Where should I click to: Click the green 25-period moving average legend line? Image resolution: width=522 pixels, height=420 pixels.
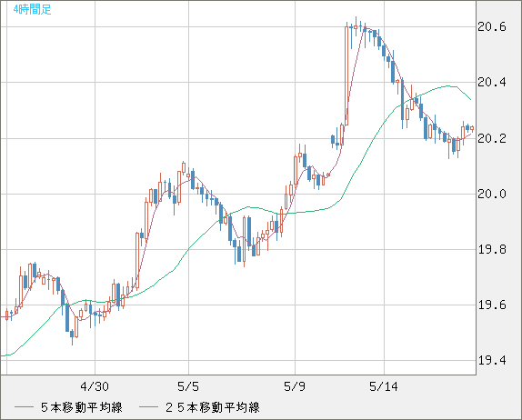[148, 407]
